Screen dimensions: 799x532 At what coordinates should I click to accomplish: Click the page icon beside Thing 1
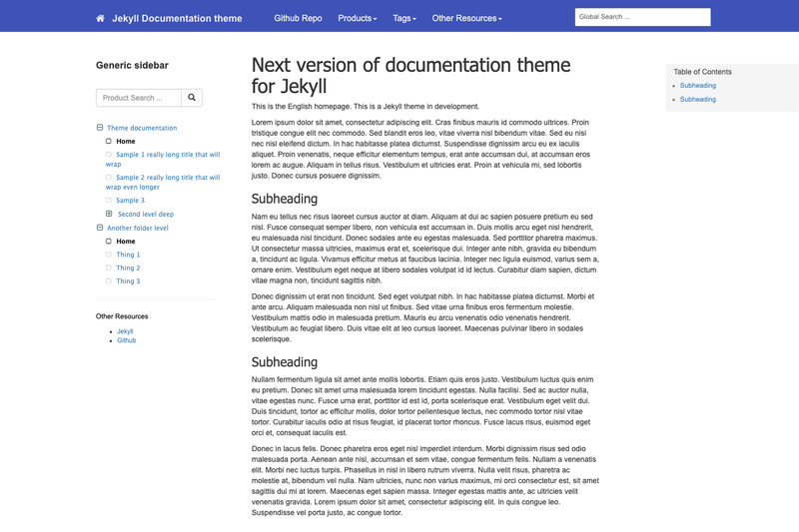coord(109,255)
